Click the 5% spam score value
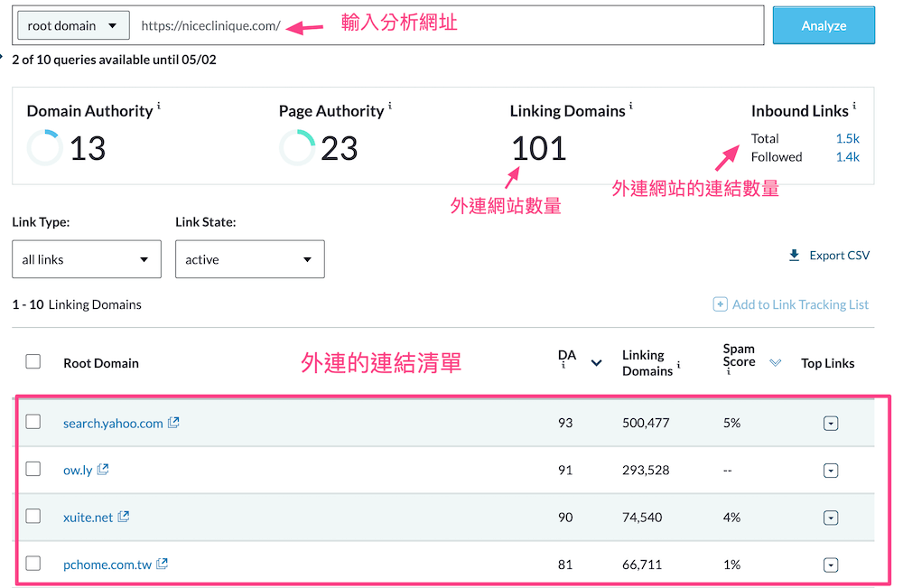 pyautogui.click(x=731, y=423)
